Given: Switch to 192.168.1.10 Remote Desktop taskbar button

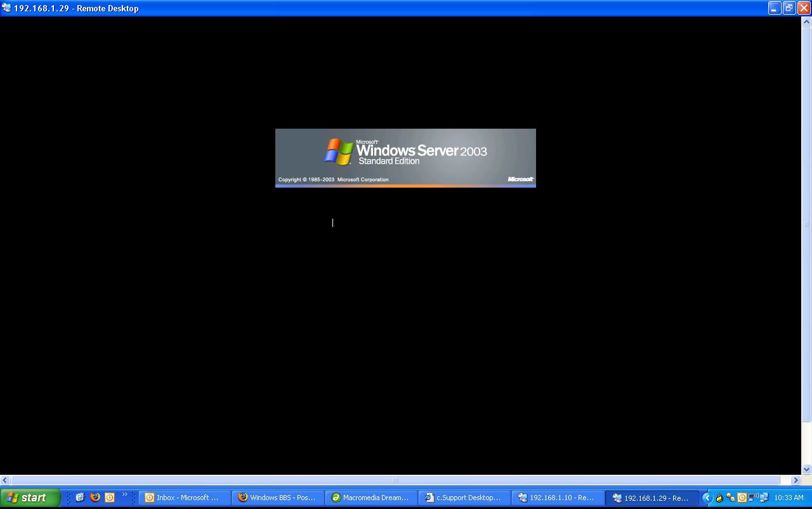Looking at the screenshot, I should click(558, 498).
